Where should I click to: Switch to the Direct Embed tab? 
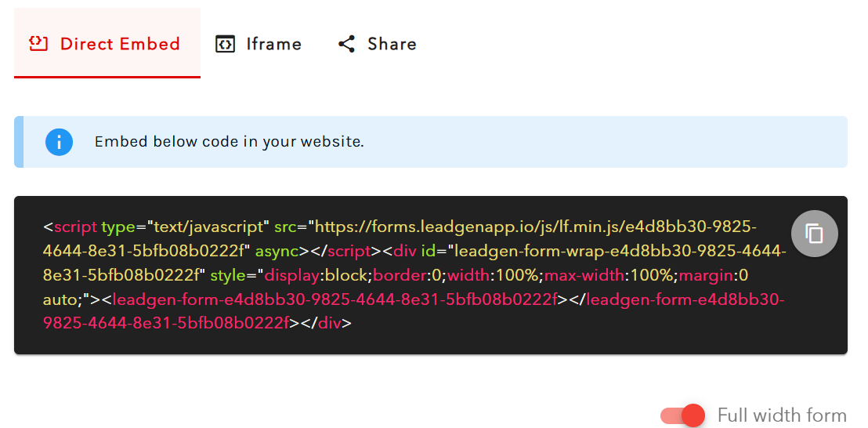point(107,43)
